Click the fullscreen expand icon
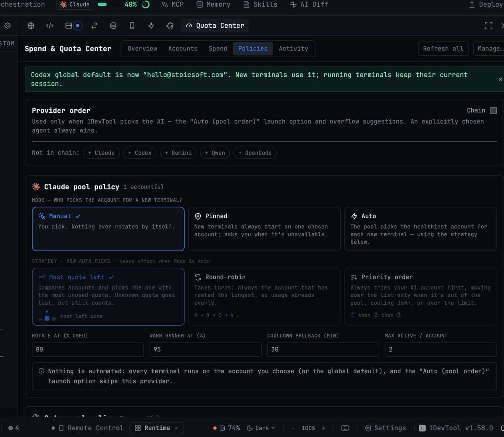 (x=488, y=26)
